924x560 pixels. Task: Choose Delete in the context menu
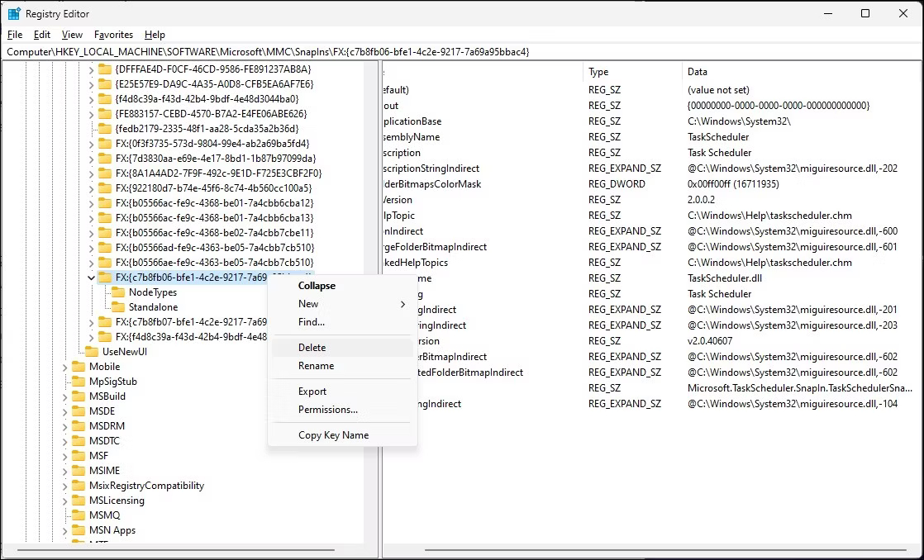coord(342,348)
